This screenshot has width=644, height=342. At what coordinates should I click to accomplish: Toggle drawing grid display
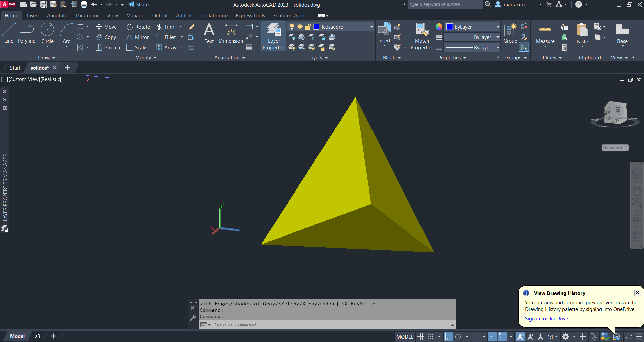[x=420, y=337]
